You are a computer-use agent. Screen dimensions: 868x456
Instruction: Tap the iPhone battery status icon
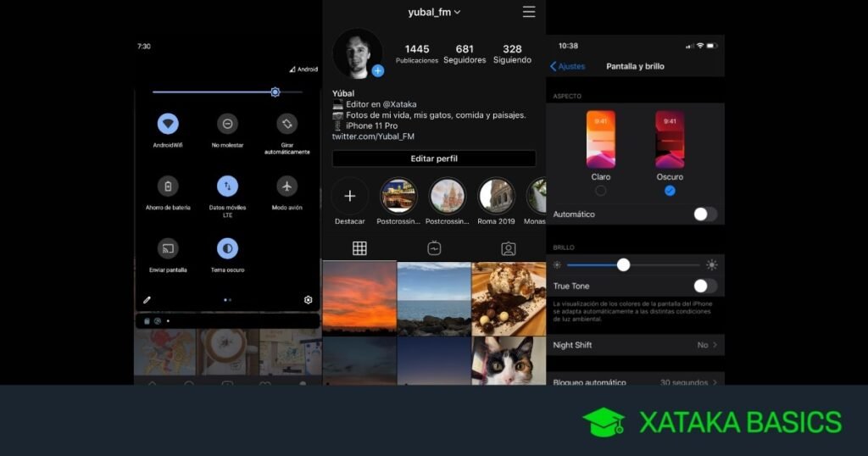(712, 46)
